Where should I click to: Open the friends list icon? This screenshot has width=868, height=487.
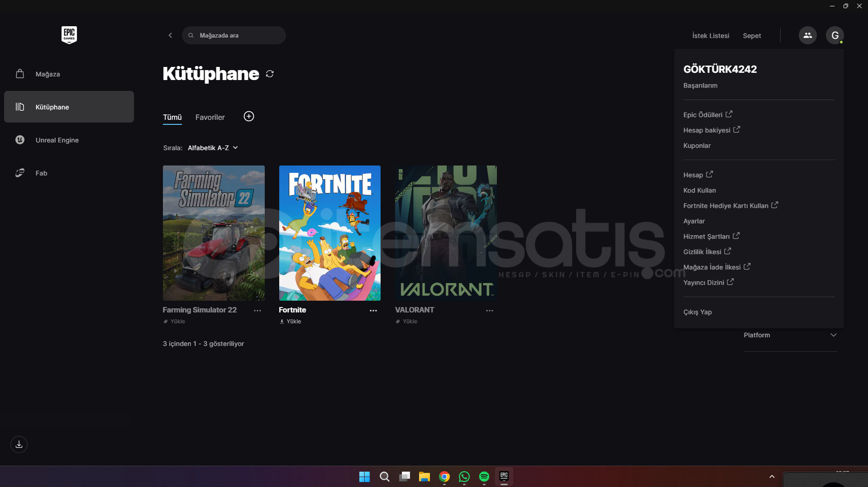[x=808, y=35]
